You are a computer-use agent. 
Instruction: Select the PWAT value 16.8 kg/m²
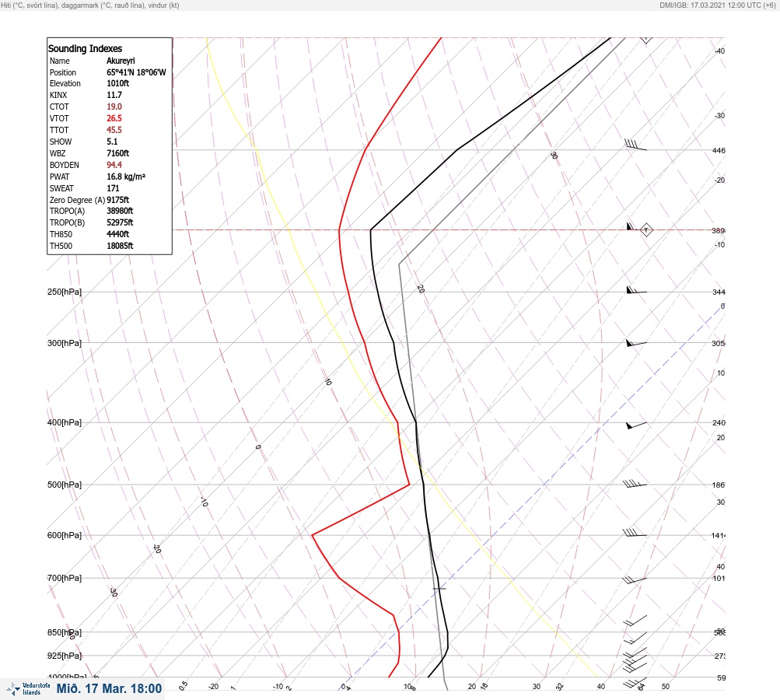126,177
